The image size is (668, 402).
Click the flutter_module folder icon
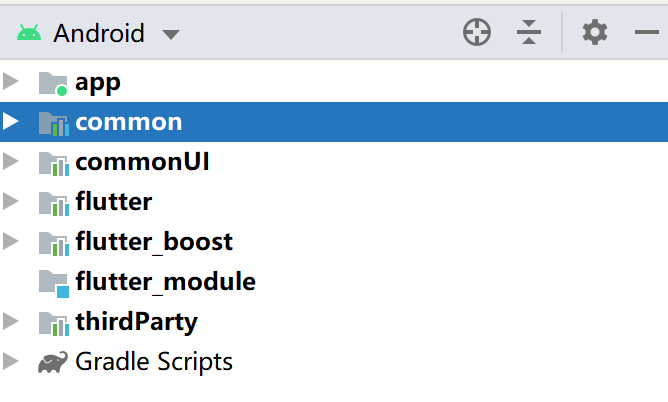pyautogui.click(x=53, y=282)
